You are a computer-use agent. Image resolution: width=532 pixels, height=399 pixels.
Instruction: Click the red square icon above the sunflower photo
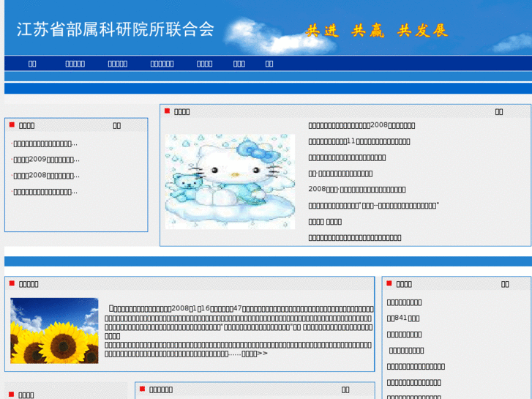pos(12,283)
